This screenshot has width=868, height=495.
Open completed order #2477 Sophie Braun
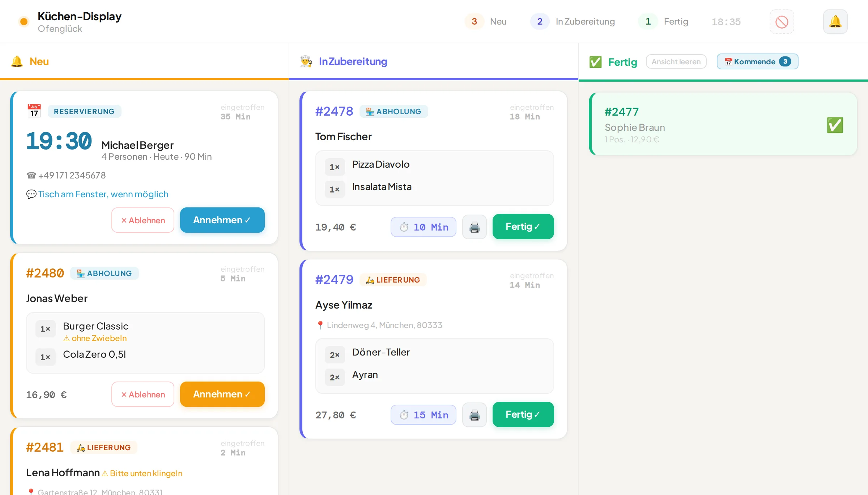click(723, 124)
